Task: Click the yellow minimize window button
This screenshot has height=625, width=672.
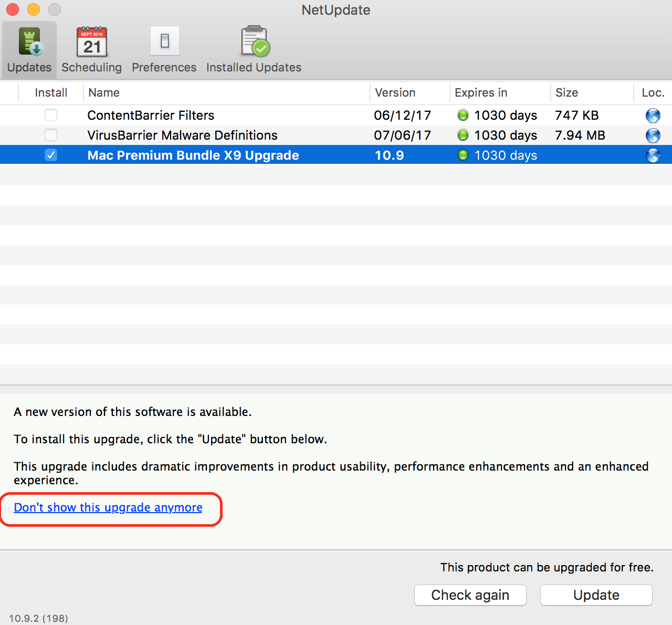Action: 34,9
